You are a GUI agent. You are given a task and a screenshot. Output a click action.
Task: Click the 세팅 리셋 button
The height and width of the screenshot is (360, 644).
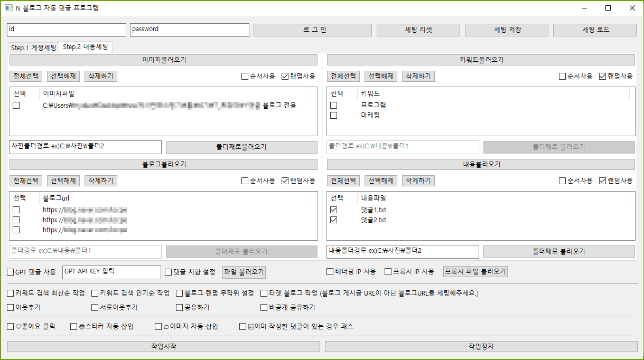pos(418,30)
